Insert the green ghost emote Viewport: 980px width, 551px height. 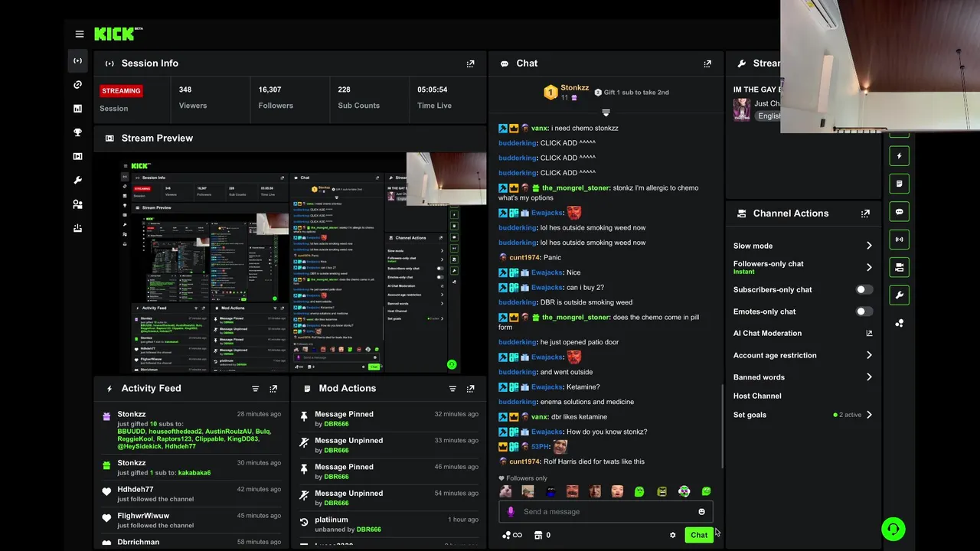point(639,491)
